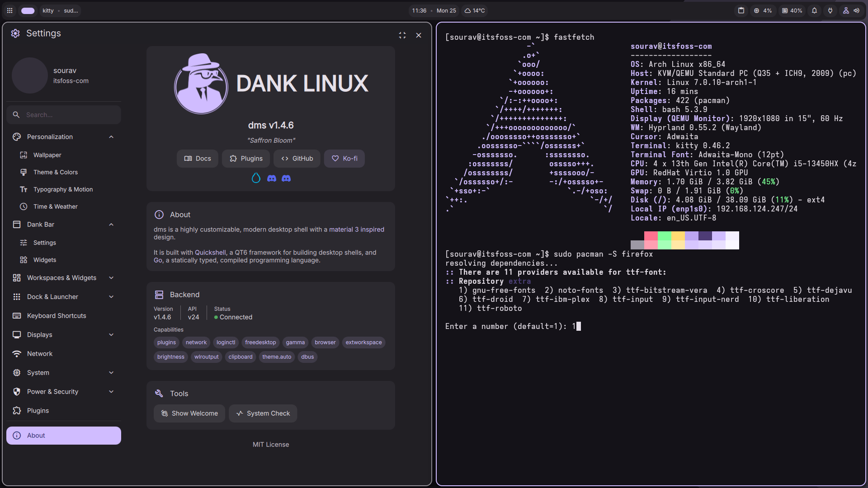The width and height of the screenshot is (868, 488).
Task: Expand the Displays section
Action: pyautogui.click(x=111, y=335)
